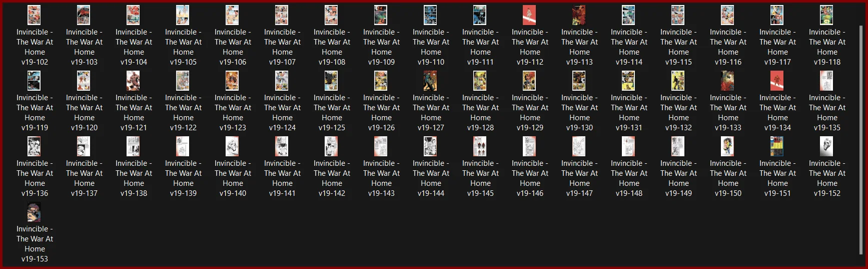
Task: Select the v19-142 image icon
Action: click(x=331, y=146)
